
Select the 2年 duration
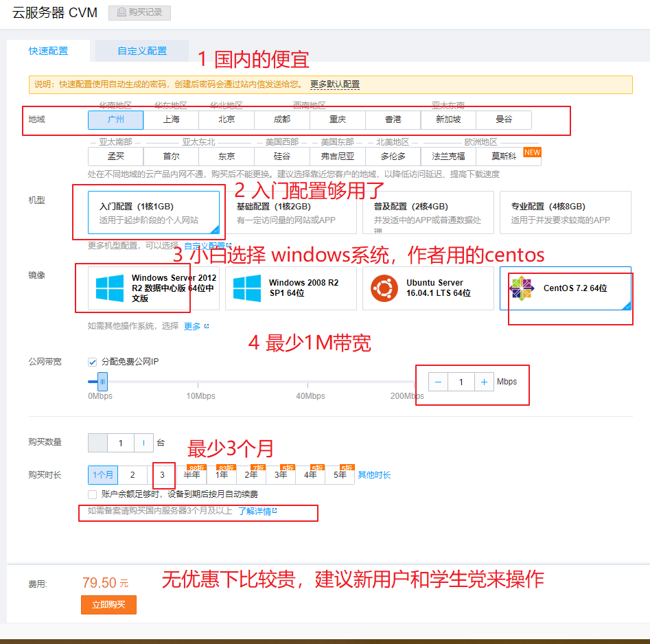tap(251, 475)
